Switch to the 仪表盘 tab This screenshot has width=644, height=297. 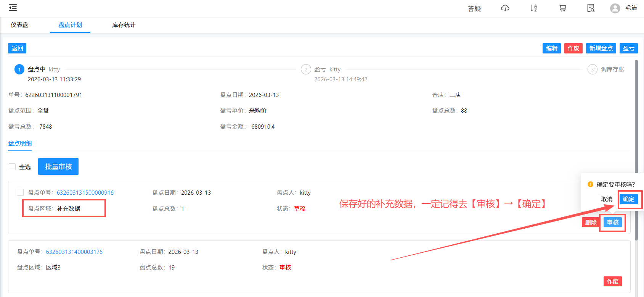19,25
